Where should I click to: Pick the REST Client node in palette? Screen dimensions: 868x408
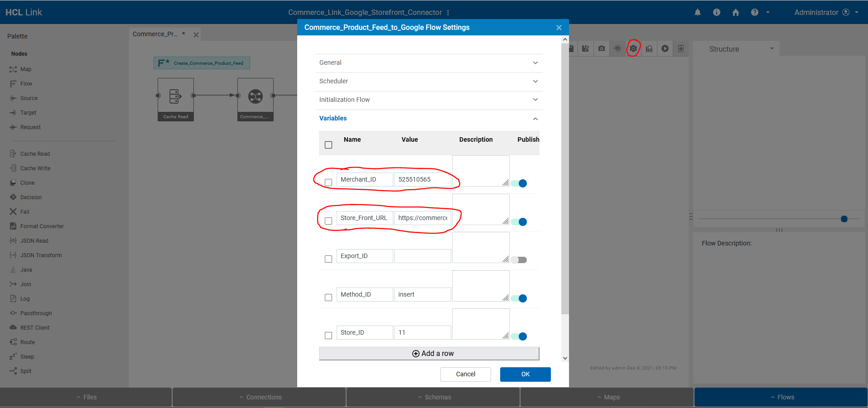coord(29,328)
